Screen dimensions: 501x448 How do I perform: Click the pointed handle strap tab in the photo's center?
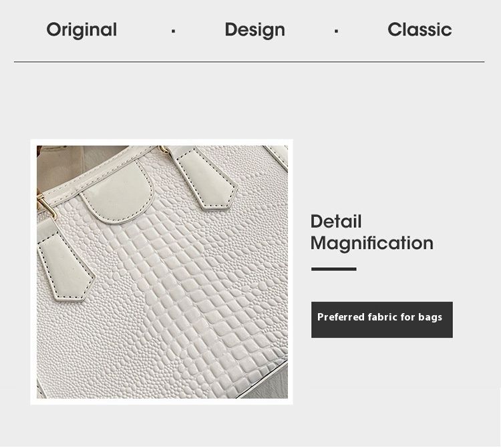(x=204, y=179)
